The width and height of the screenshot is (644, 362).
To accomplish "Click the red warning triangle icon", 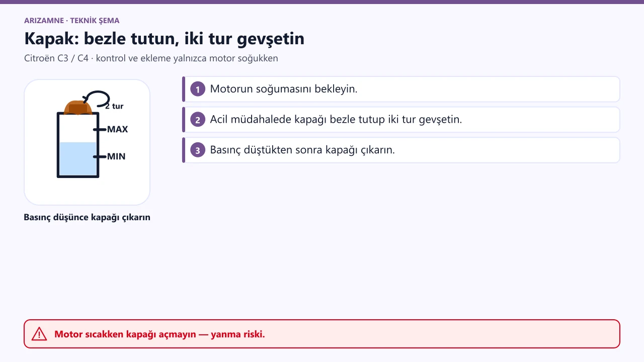I will 39,334.
